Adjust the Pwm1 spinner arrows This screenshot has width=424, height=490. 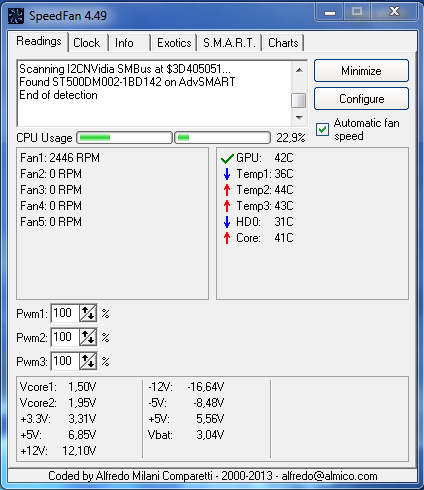[88, 313]
